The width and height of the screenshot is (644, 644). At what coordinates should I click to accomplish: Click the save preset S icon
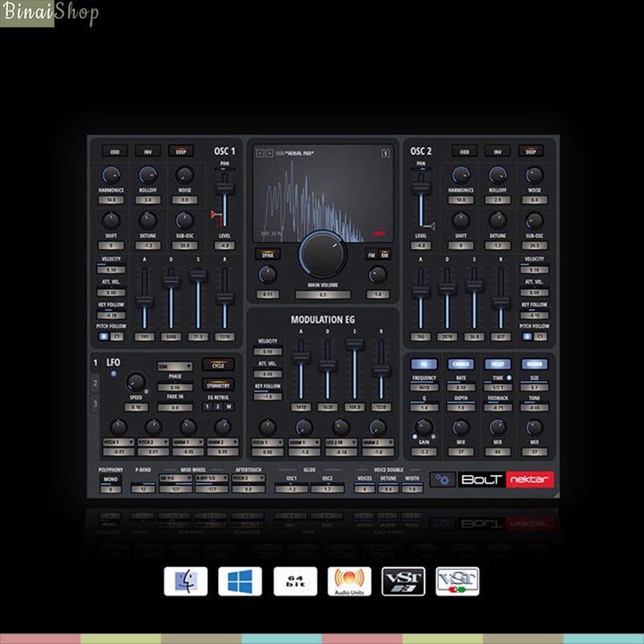(x=386, y=153)
